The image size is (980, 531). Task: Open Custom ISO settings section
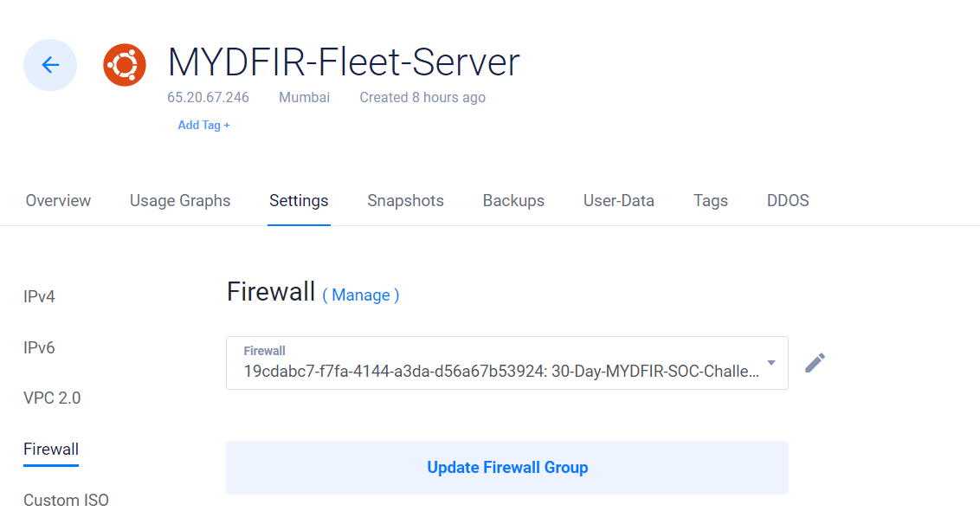coord(67,501)
